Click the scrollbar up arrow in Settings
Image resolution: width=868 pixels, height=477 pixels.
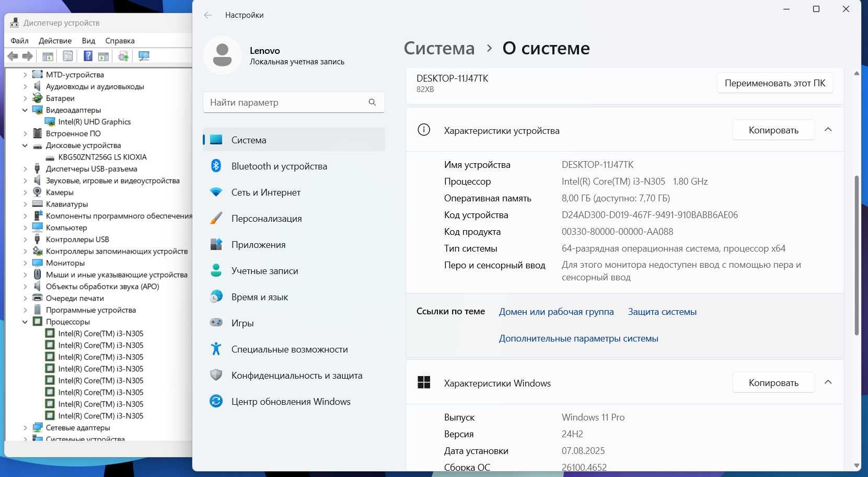click(x=857, y=73)
